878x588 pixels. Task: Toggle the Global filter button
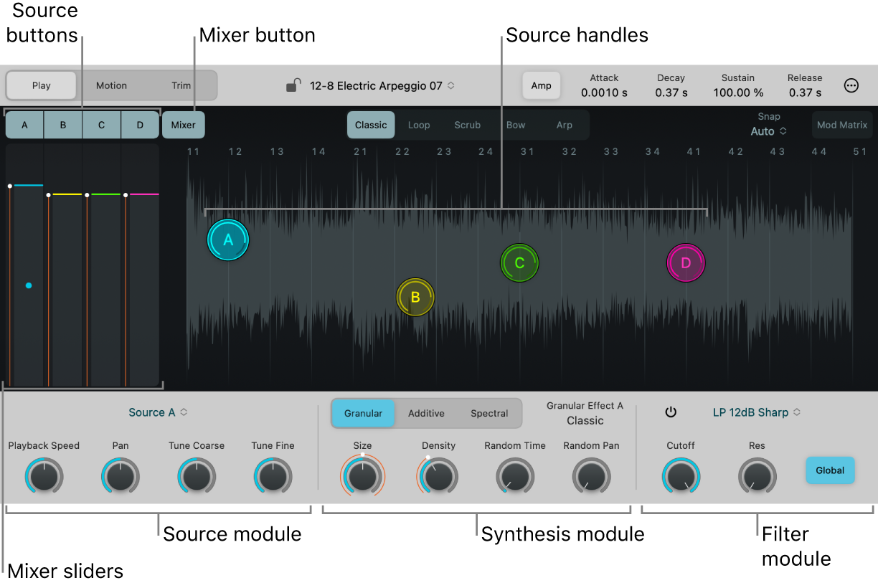pyautogui.click(x=830, y=470)
